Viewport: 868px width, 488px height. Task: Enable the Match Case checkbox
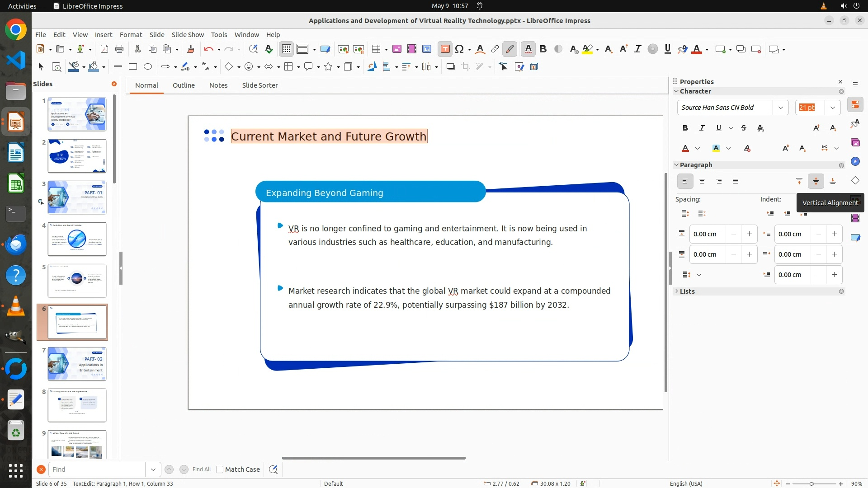tap(220, 469)
